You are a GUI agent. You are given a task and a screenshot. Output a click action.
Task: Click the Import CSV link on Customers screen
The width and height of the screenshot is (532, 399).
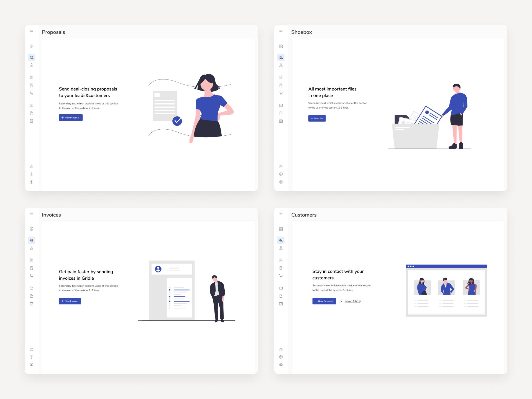(x=352, y=301)
